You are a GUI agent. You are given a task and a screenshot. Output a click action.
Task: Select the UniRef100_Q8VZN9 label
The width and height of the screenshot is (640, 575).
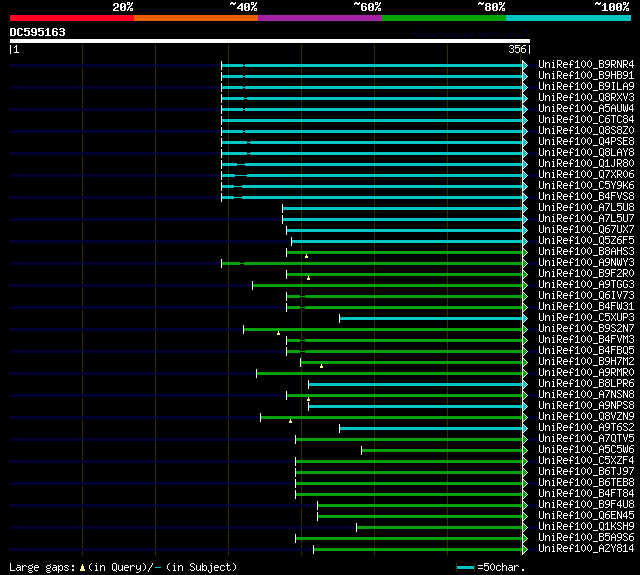(586, 417)
